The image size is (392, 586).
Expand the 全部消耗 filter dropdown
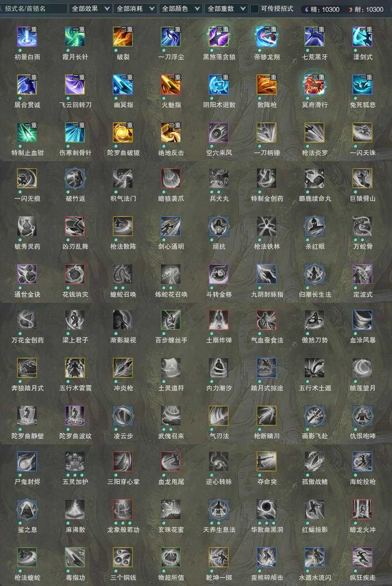(135, 9)
